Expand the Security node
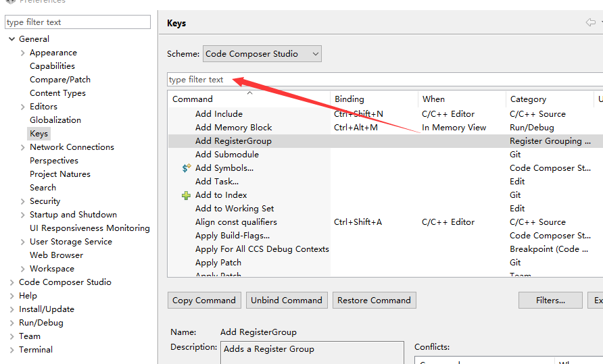Screen dimensions: 603x364 point(23,201)
